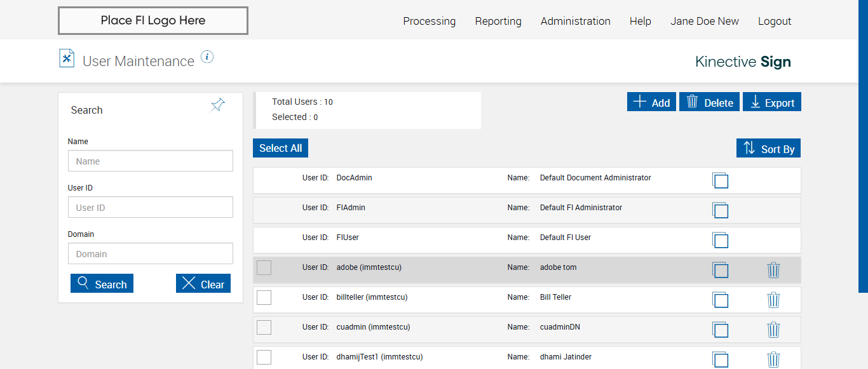Select the billteller user checkbox
Screen dimensions: 868x369
[x=264, y=297]
